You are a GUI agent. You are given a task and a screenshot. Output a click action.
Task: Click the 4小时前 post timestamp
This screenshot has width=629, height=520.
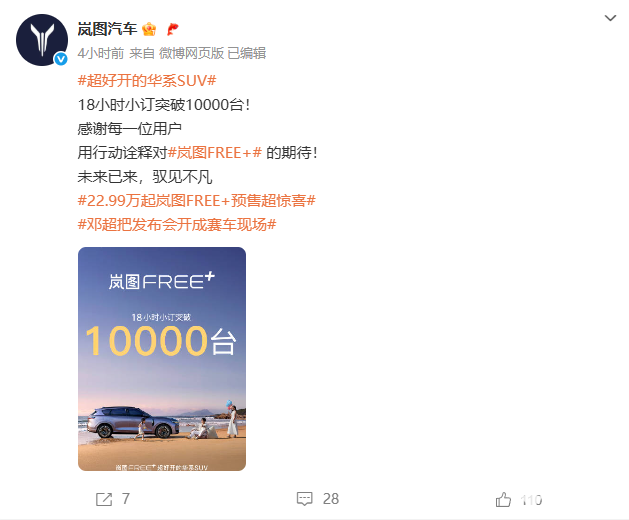coord(101,53)
